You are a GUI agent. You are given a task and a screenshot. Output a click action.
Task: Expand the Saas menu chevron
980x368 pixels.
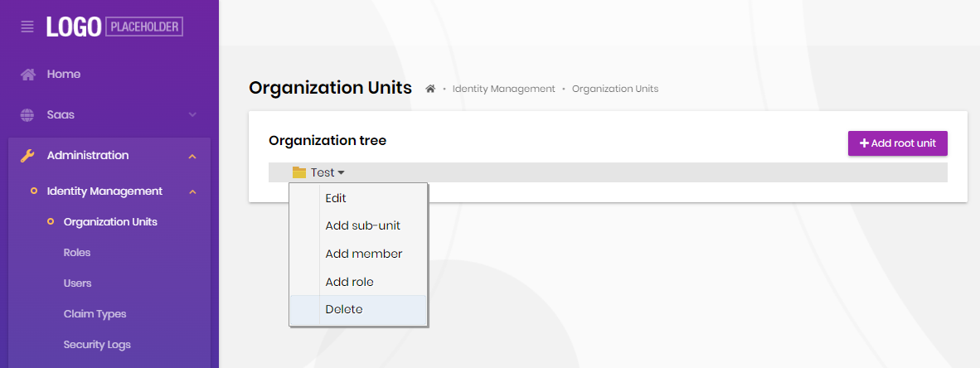(x=192, y=114)
